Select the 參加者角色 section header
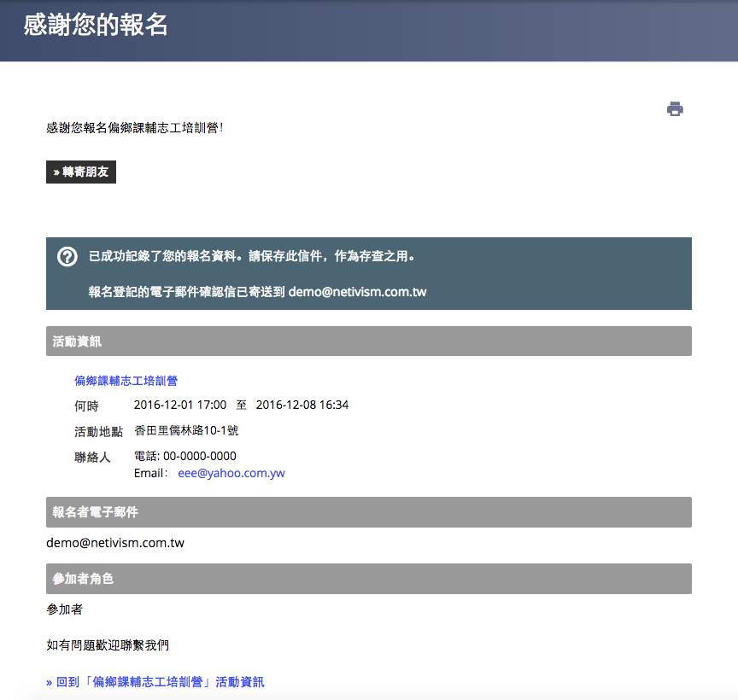 click(368, 579)
